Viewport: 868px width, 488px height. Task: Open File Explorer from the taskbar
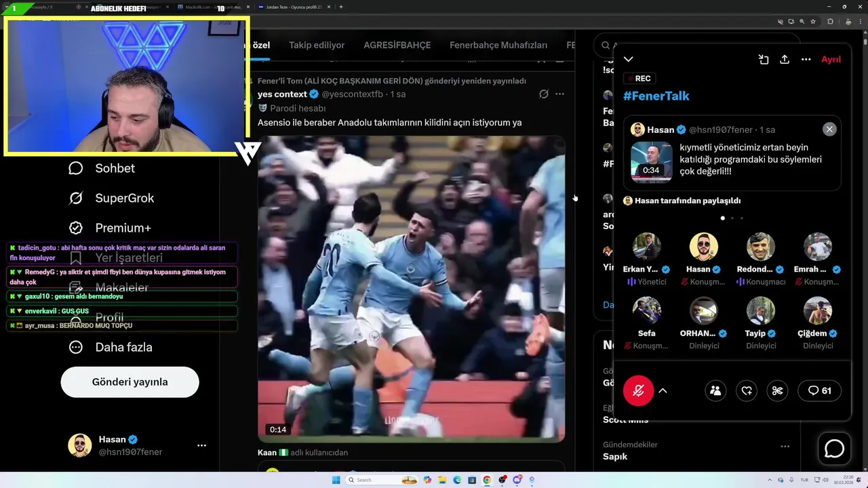(442, 480)
